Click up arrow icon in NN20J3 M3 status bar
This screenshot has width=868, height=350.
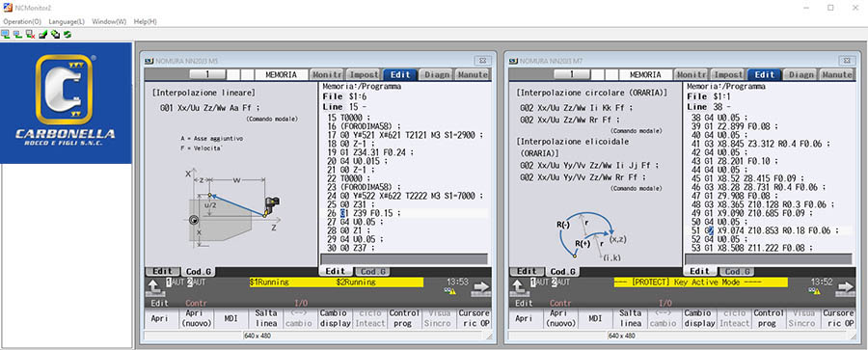(x=155, y=287)
